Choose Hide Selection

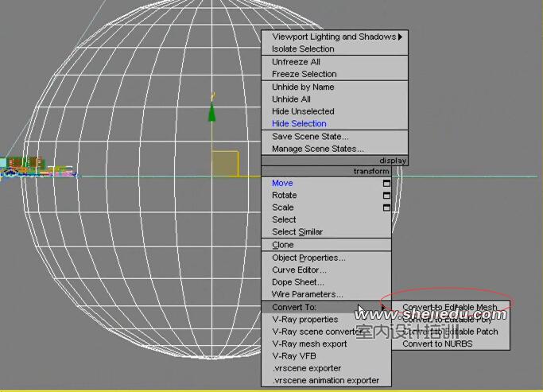click(x=335, y=123)
